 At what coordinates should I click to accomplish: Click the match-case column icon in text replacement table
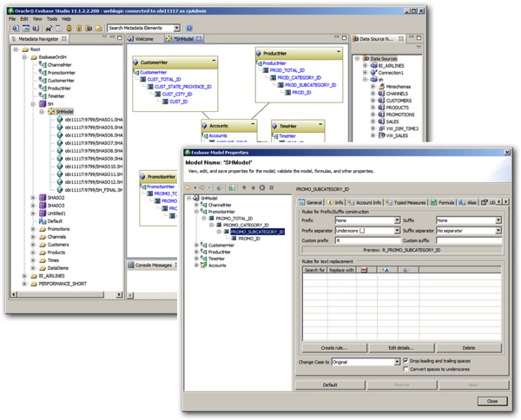click(x=386, y=270)
